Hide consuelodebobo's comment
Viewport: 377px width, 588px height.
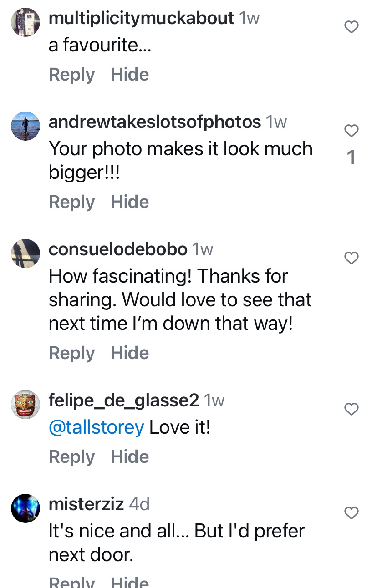tap(130, 353)
